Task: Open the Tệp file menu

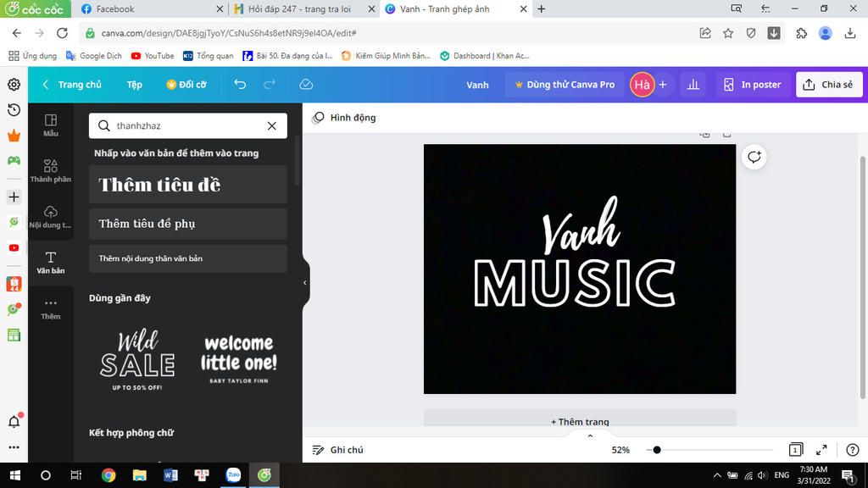Action: tap(135, 85)
